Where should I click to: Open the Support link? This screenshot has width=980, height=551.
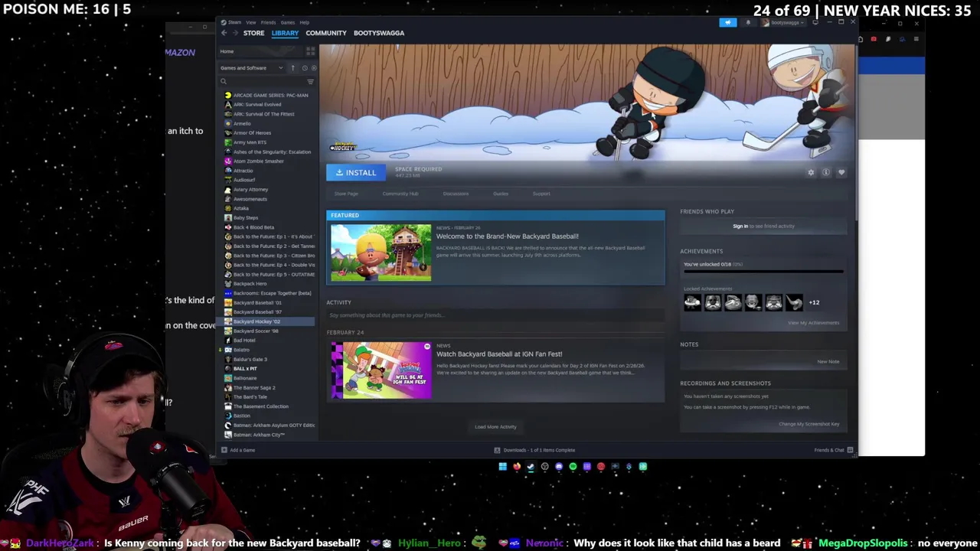click(x=541, y=194)
